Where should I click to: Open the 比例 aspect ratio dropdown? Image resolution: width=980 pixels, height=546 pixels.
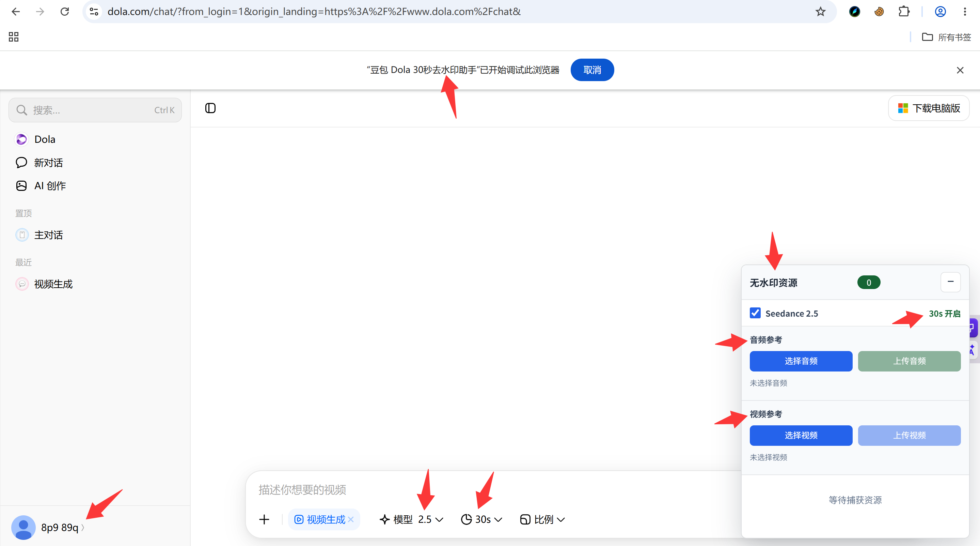pyautogui.click(x=542, y=519)
